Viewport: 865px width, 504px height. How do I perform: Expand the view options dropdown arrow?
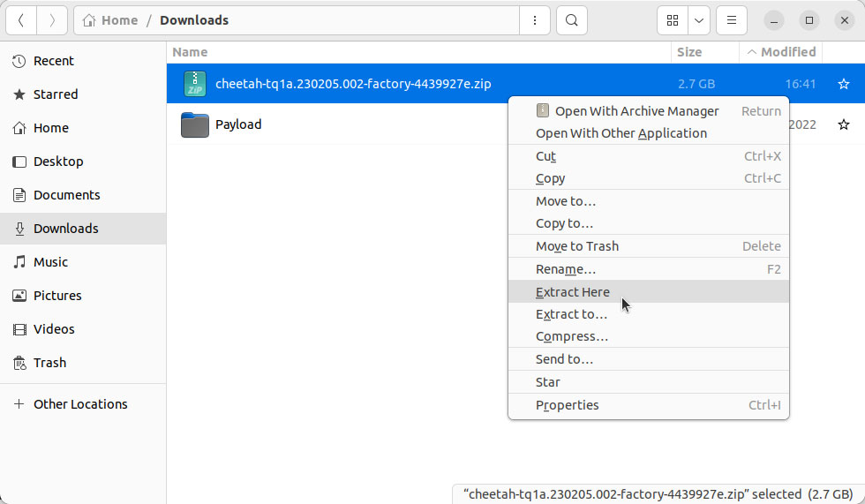point(699,20)
